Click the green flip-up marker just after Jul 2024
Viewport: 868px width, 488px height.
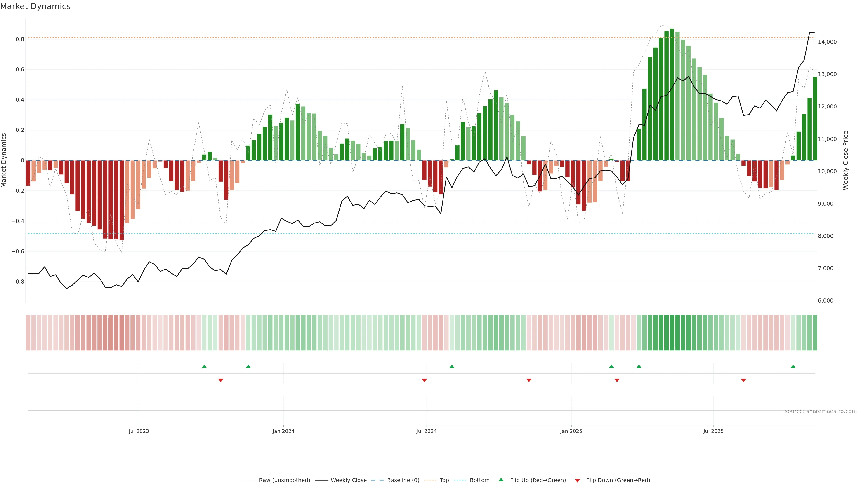click(452, 366)
